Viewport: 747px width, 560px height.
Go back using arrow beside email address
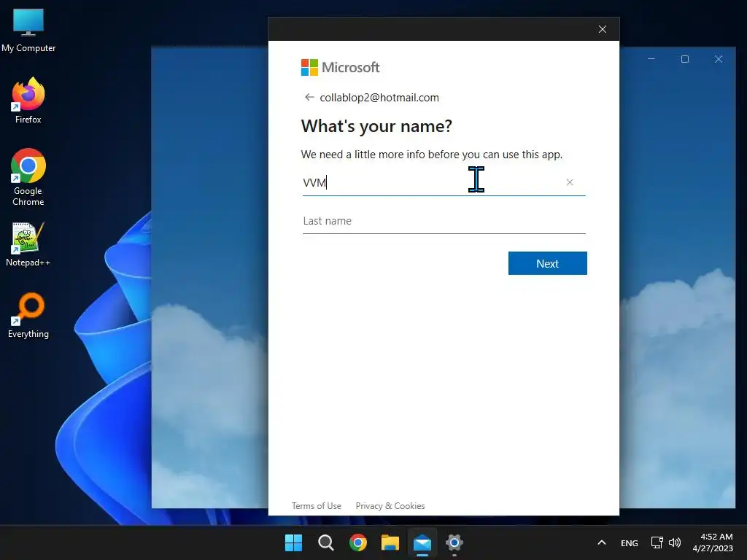click(x=309, y=97)
